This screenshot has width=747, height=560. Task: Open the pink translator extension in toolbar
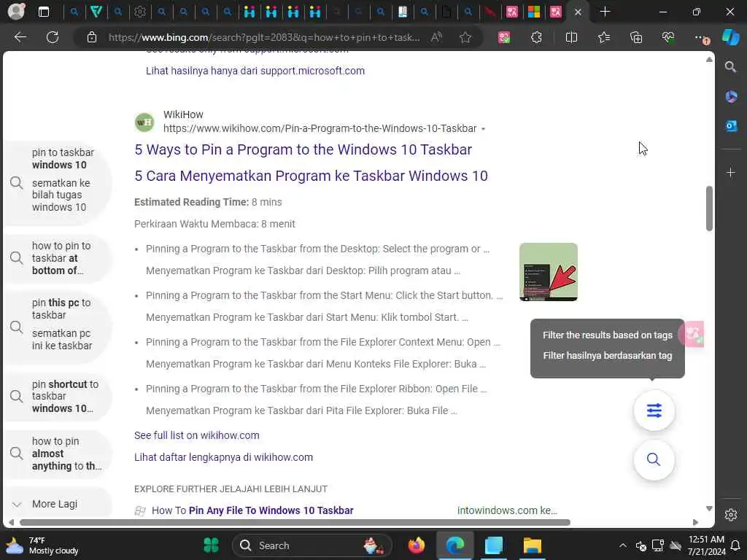point(504,37)
